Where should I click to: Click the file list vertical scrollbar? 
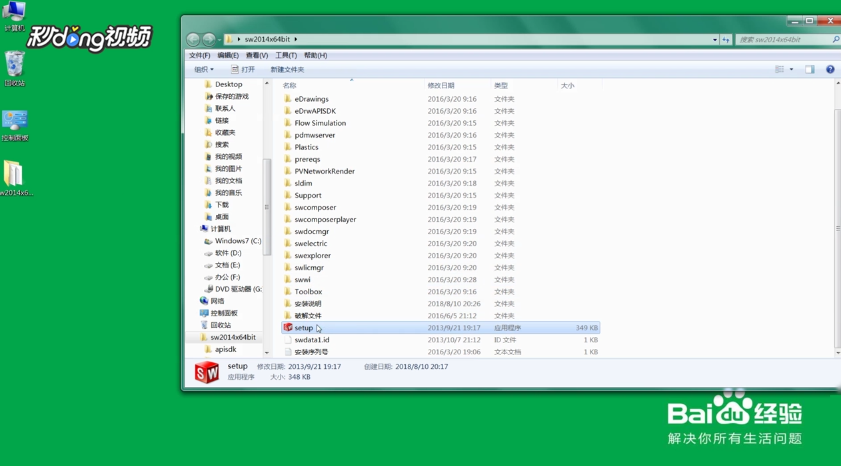pyautogui.click(x=838, y=229)
